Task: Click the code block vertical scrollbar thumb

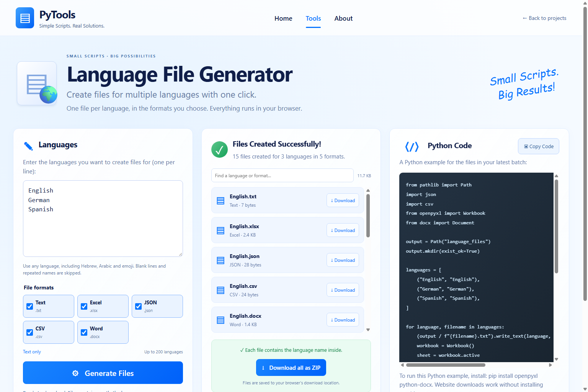Action: 556,226
